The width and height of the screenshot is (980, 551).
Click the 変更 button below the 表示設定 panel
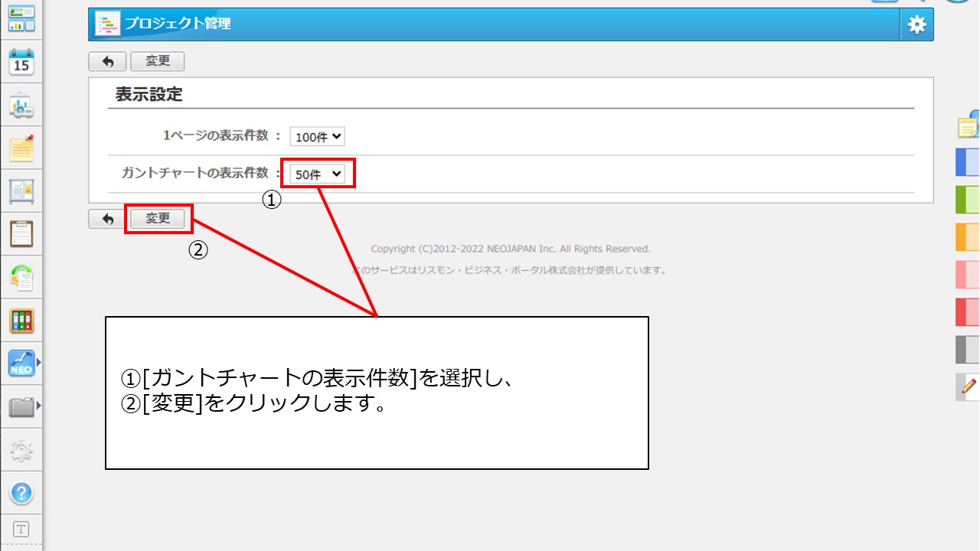point(158,219)
